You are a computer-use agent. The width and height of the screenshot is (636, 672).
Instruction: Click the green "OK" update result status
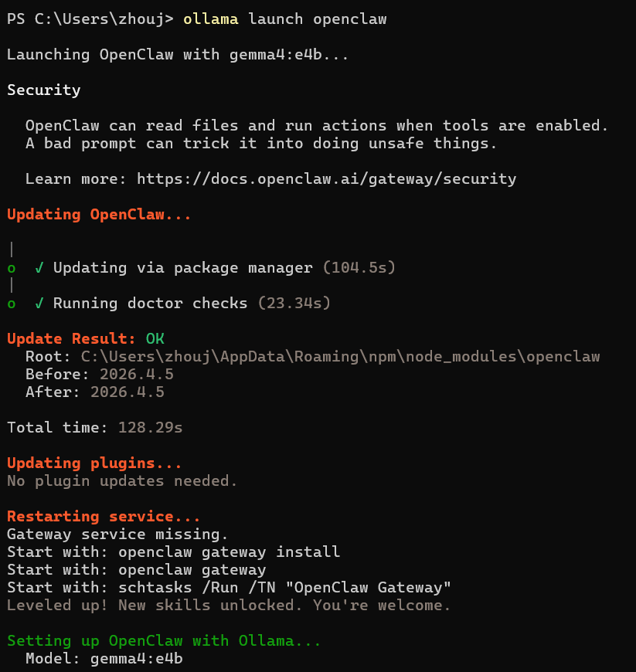tap(155, 339)
